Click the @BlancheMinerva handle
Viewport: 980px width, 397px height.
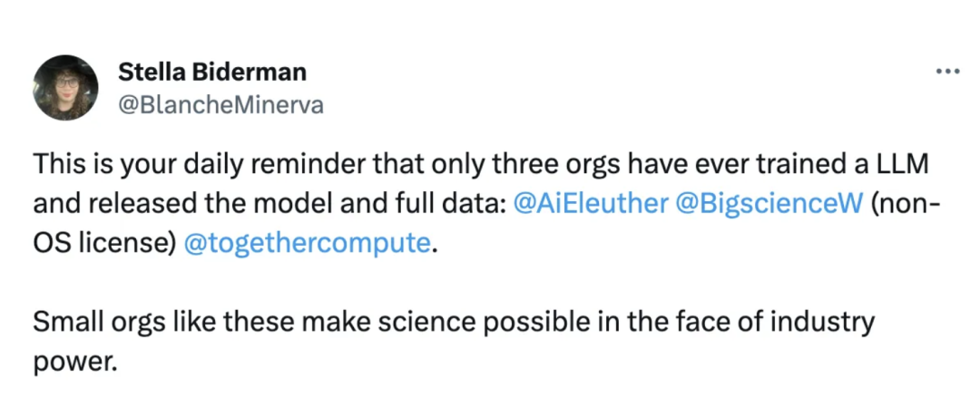[x=220, y=105]
